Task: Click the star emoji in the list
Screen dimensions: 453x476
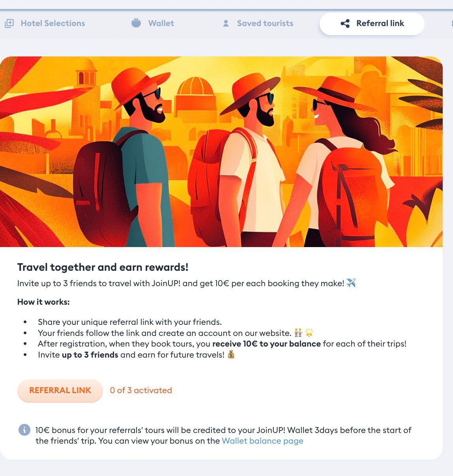Action: (309, 333)
